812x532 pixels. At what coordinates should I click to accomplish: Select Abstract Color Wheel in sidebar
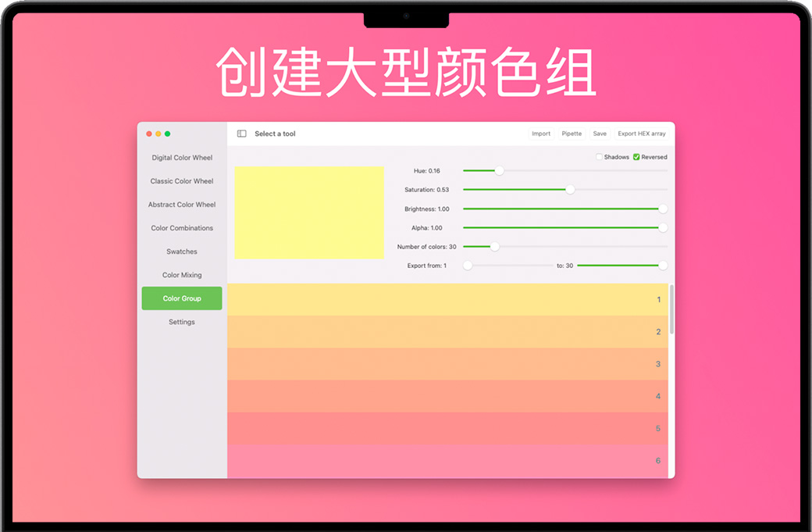pyautogui.click(x=182, y=205)
